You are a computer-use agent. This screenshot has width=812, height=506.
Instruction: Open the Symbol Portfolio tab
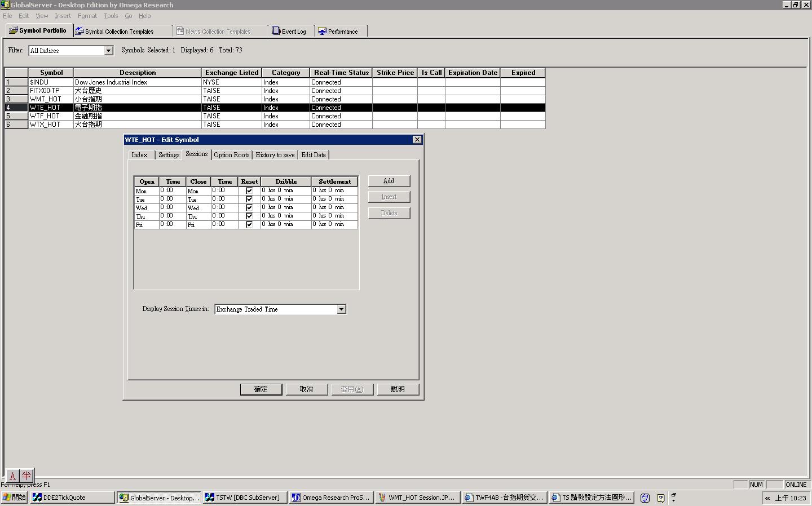coord(38,30)
